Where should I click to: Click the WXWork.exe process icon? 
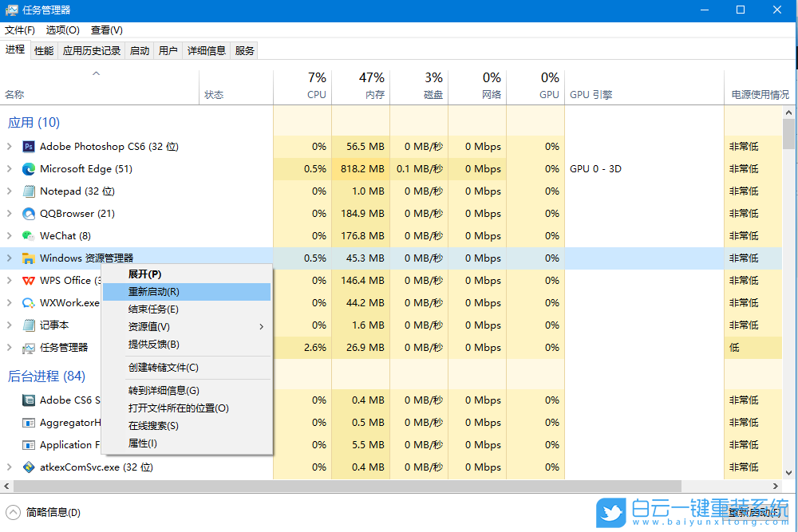coord(29,302)
